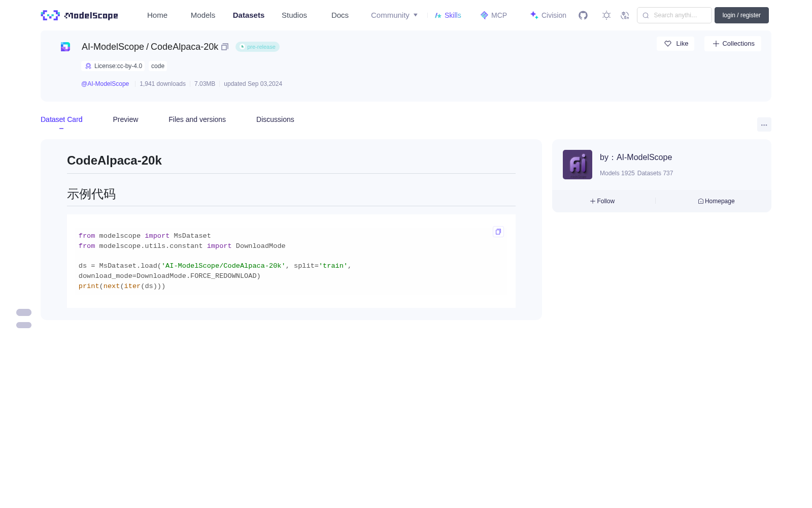Click the AI-ModelScope namespace in the title
812x508 pixels.
pos(113,47)
